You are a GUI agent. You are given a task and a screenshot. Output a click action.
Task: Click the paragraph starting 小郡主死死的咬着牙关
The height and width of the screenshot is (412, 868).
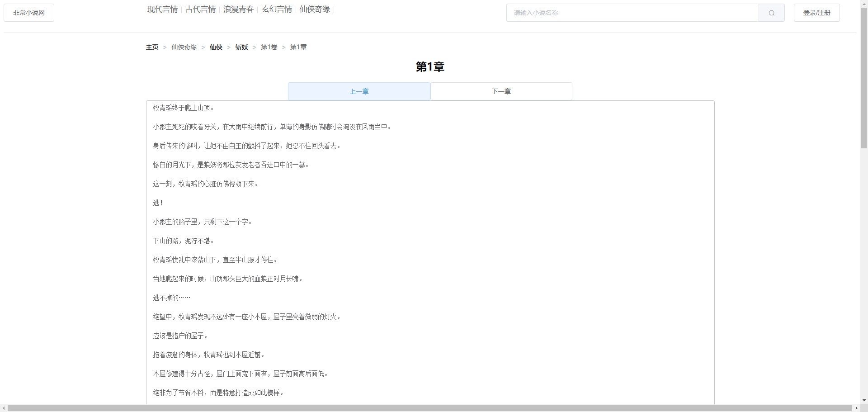(272, 127)
